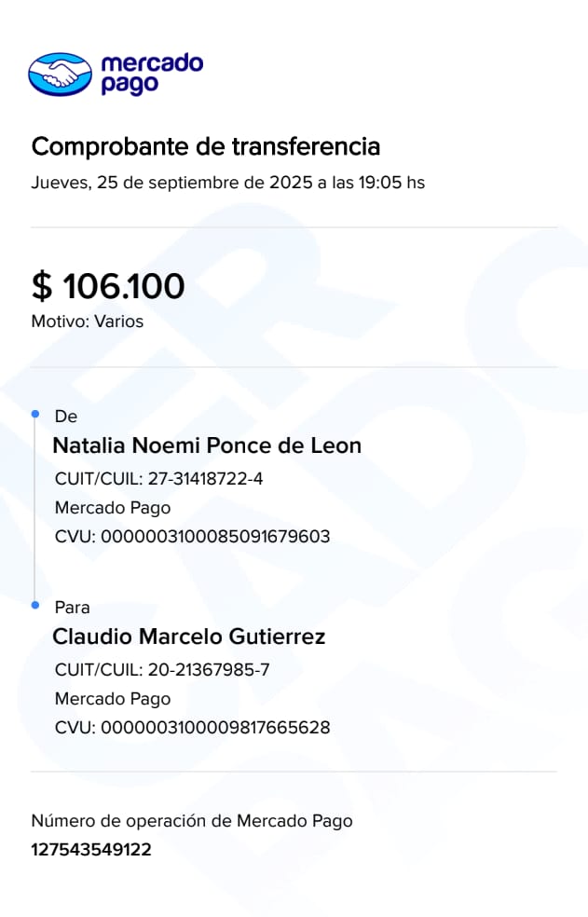Click the "Para" recipient label

point(73,608)
